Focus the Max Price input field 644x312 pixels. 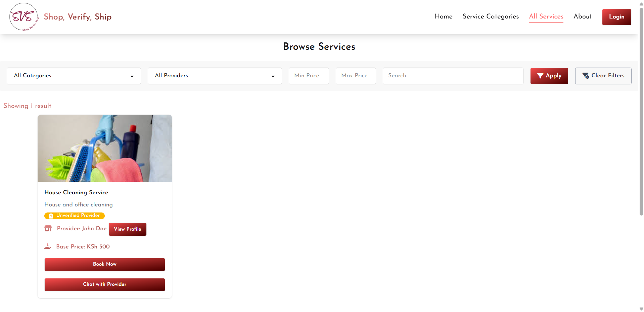356,76
